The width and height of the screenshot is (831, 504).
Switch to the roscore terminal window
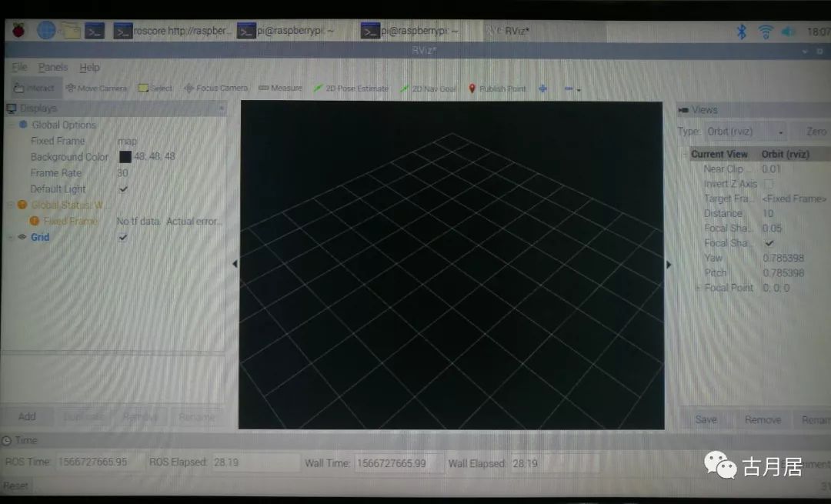point(172,32)
